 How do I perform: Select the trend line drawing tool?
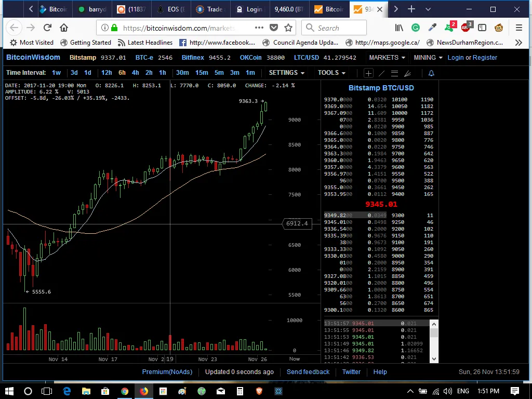382,73
